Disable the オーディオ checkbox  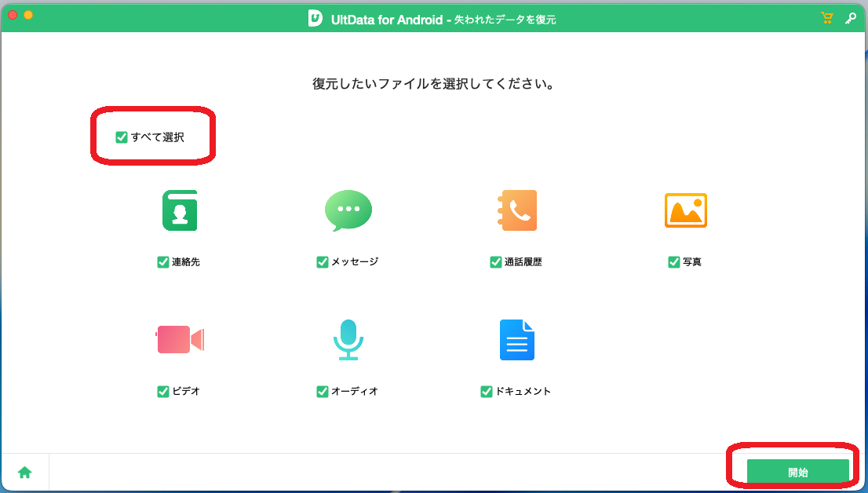[x=323, y=392]
